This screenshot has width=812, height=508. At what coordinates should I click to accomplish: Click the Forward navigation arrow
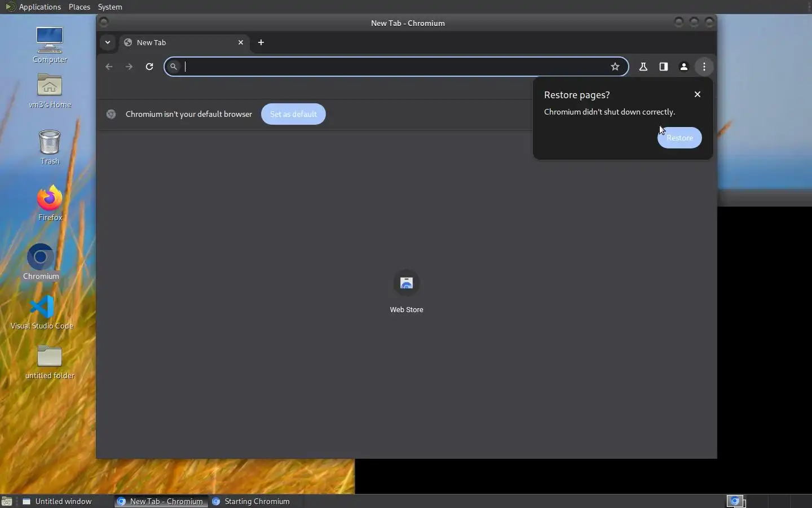tap(129, 67)
